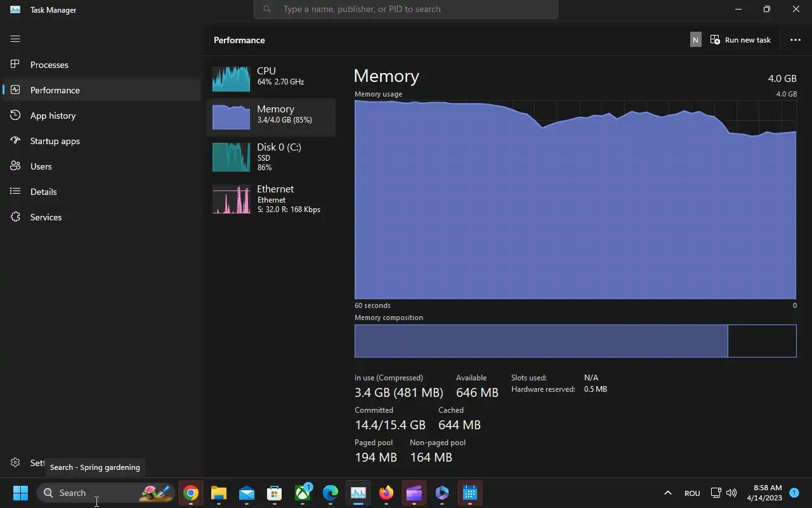812x508 pixels.
Task: Click the memory composition bar
Action: pos(575,341)
